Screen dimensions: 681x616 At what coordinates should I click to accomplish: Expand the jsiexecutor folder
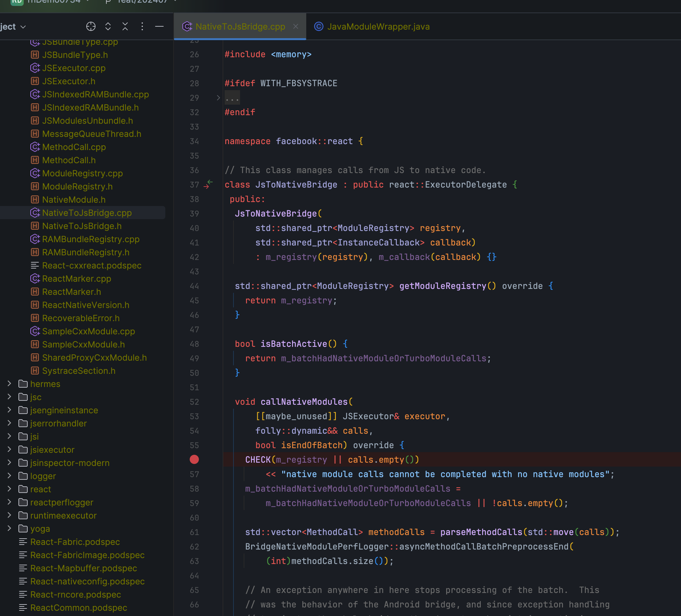click(10, 449)
